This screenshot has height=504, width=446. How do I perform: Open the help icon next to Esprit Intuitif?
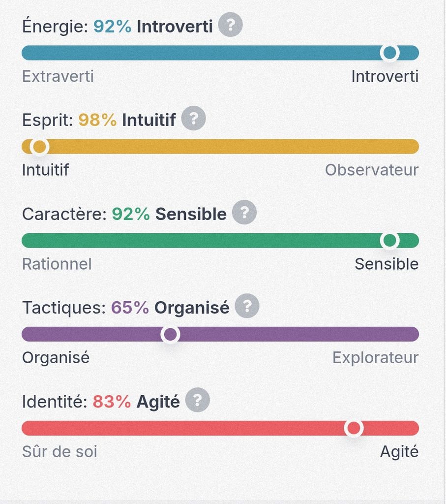193,119
